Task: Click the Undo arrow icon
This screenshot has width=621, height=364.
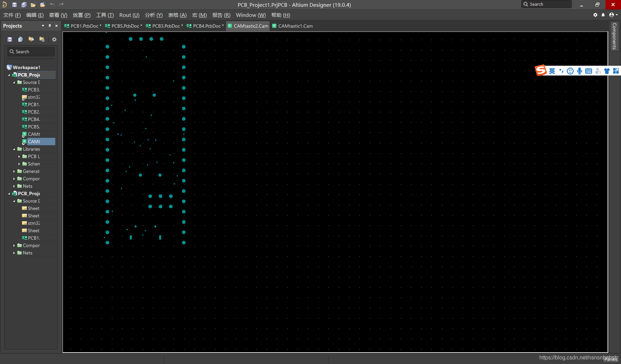Action: coord(52,4)
